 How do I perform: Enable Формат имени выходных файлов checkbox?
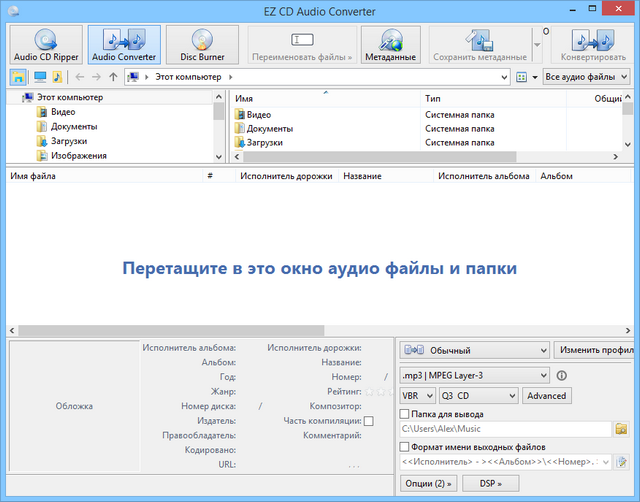(x=404, y=447)
